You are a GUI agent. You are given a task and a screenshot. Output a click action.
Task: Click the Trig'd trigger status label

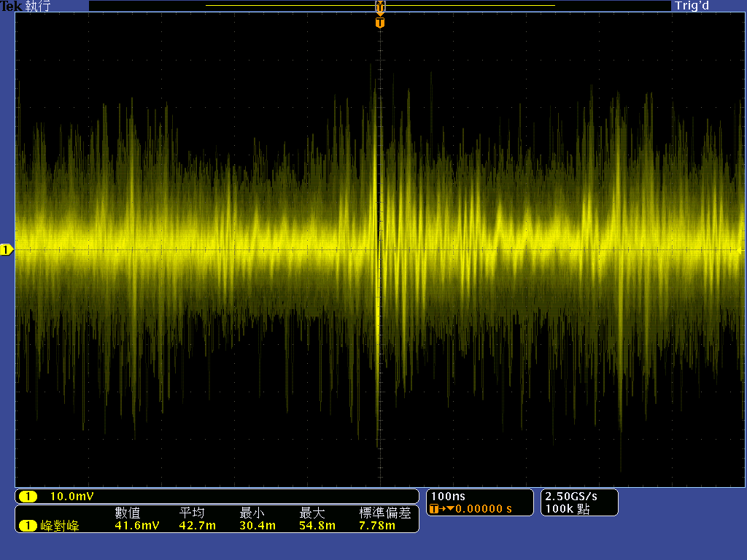[692, 6]
